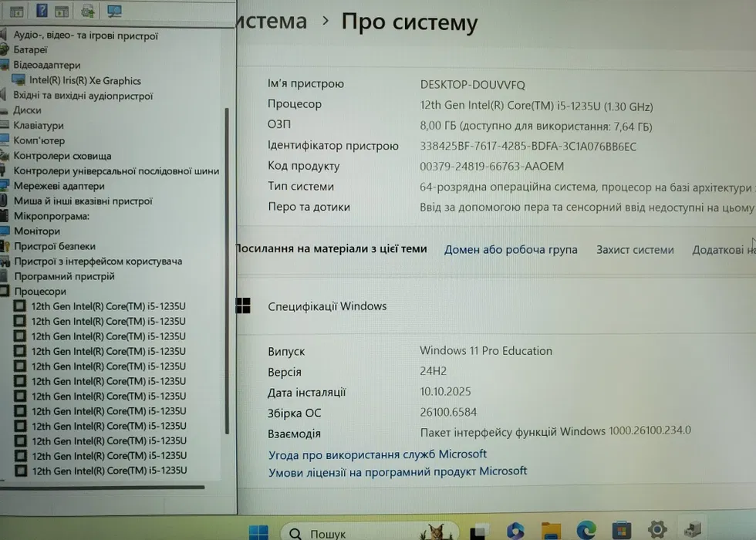
Task: Click the Windows logo beside Специфікації Windows
Action: pos(243,305)
